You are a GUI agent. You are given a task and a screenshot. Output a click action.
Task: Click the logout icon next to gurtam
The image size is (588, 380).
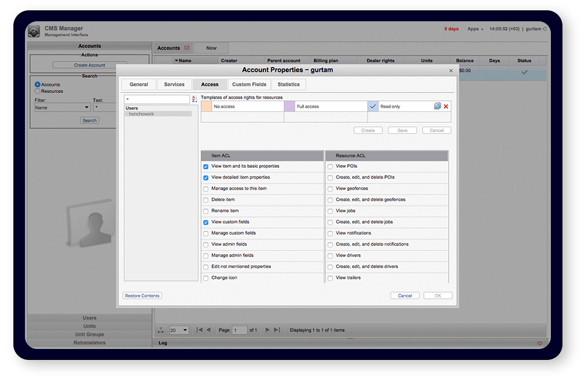coord(544,29)
